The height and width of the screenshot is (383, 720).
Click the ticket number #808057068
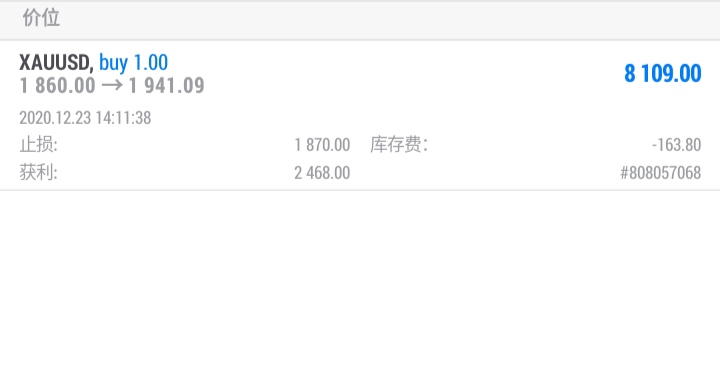click(x=660, y=173)
